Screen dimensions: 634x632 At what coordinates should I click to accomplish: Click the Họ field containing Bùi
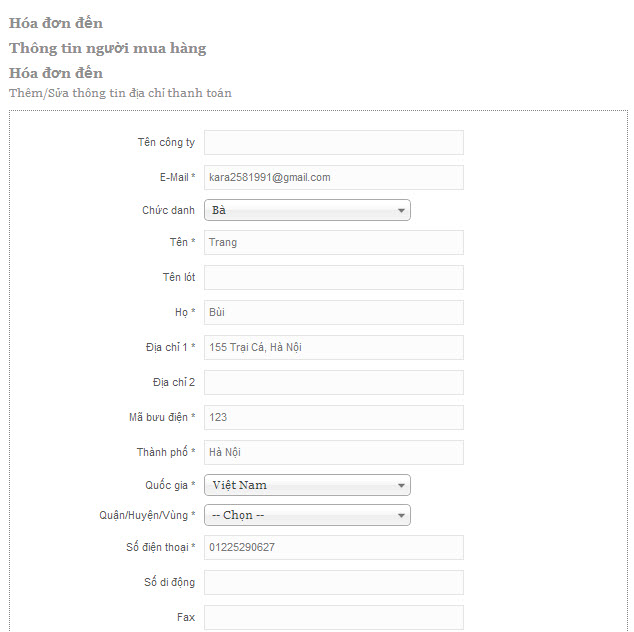click(334, 312)
